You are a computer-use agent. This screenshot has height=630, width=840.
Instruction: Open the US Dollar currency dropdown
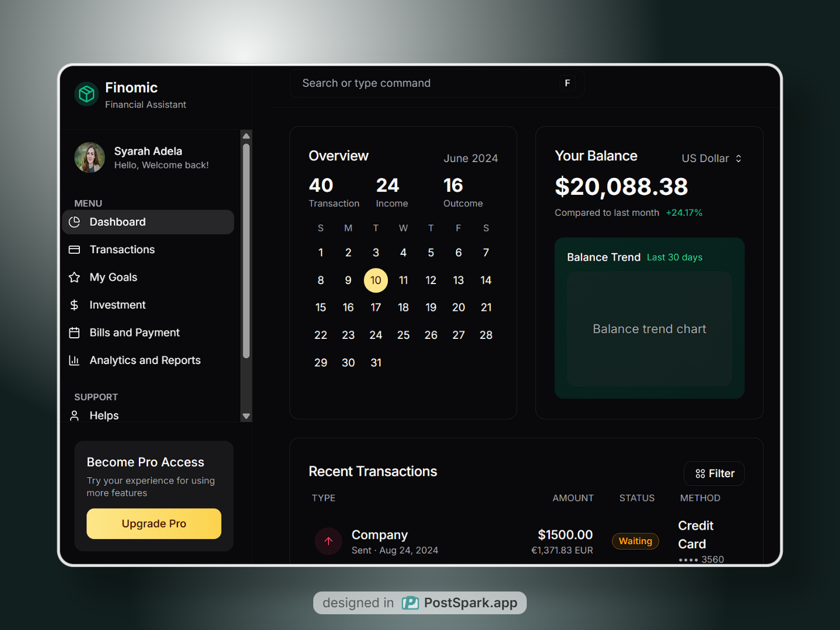click(712, 159)
